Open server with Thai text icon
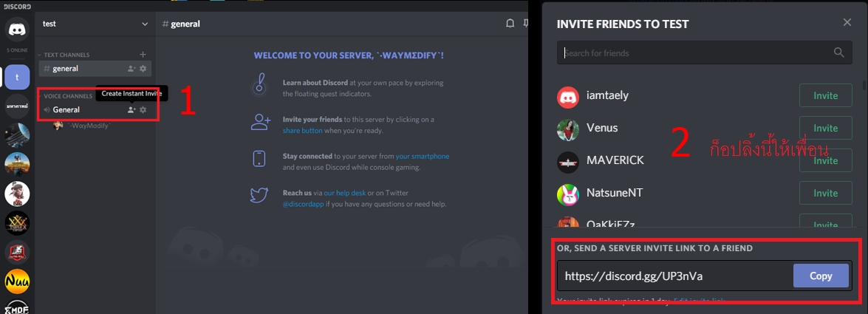Screen dimensions: 868x314 tap(16, 106)
